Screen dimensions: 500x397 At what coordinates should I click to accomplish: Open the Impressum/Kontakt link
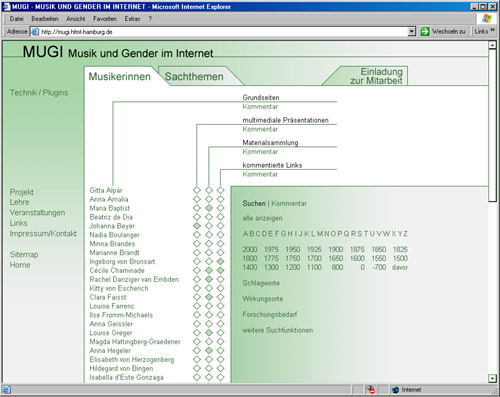coord(43,233)
